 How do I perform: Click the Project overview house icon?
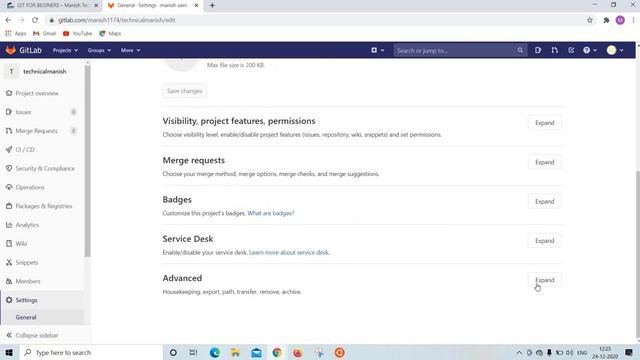point(9,93)
